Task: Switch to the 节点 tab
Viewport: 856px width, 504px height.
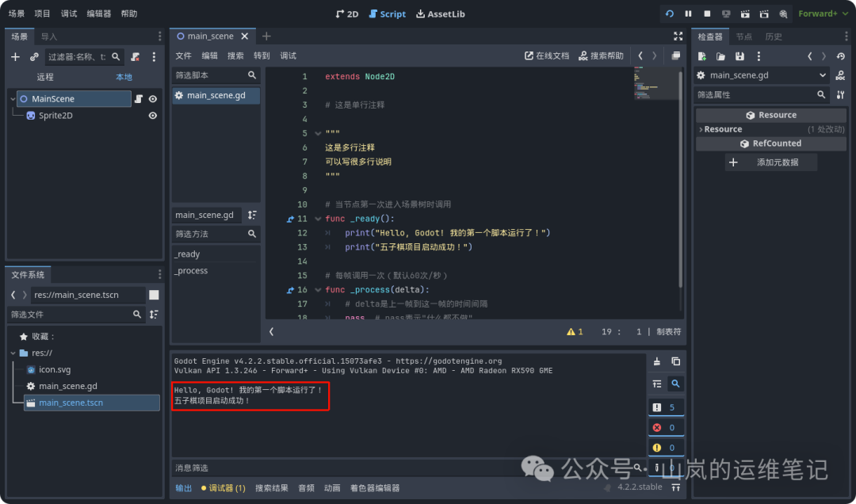Action: coord(743,36)
